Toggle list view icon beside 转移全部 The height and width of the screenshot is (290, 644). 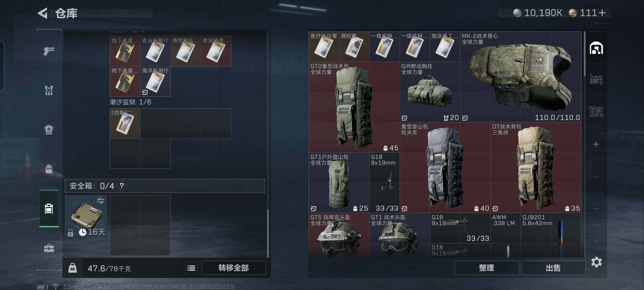tap(191, 268)
